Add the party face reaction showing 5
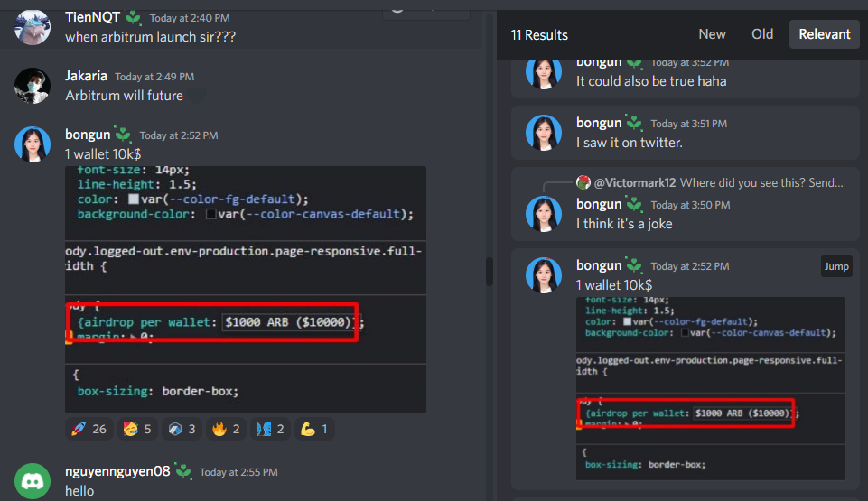The image size is (868, 501). [137, 429]
